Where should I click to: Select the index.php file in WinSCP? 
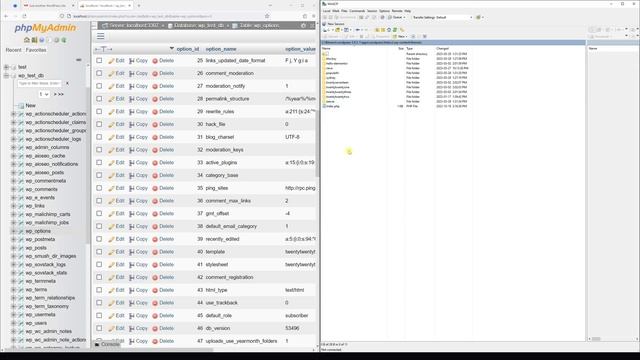[333, 106]
